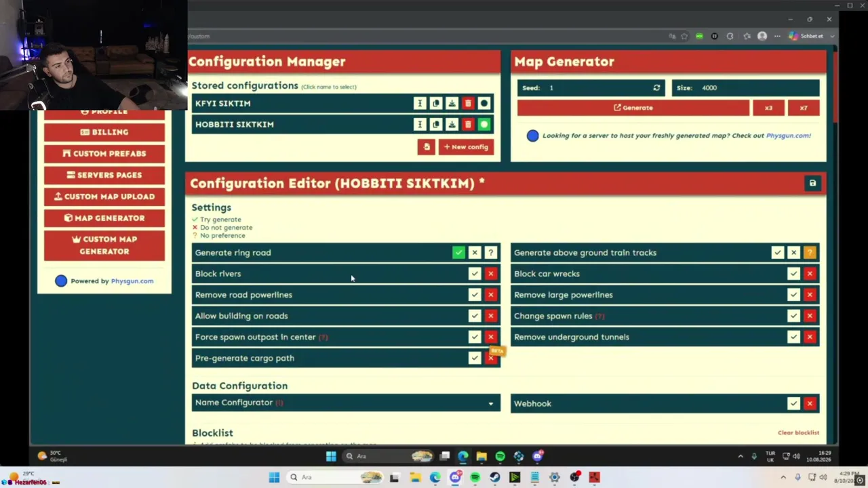Enable Change spawn rules
This screenshot has height=488, width=868.
[x=793, y=316]
